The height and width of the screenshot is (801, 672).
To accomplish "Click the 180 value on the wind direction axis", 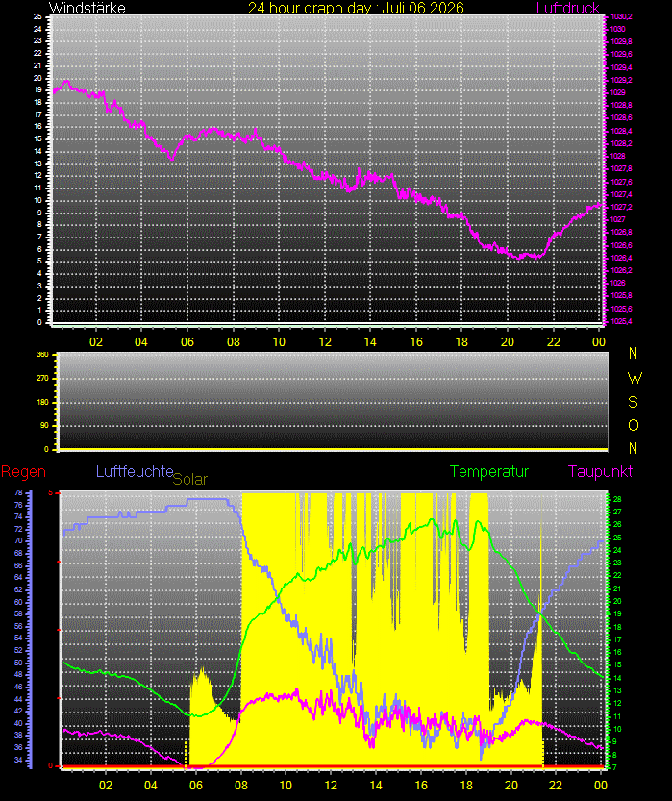I will pos(42,402).
